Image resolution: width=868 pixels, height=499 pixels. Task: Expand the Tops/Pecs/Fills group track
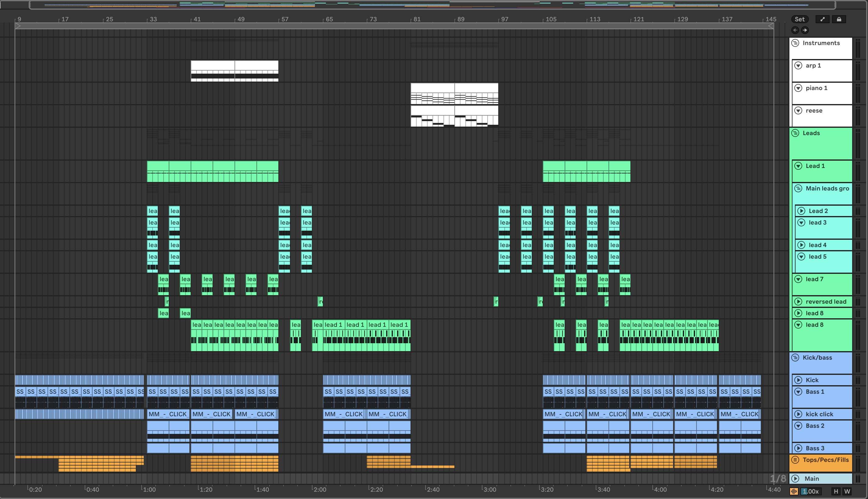tap(795, 459)
